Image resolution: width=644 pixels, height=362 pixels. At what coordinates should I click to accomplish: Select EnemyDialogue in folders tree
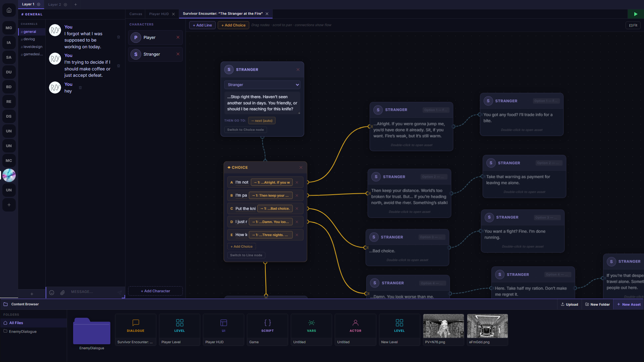click(x=34, y=331)
